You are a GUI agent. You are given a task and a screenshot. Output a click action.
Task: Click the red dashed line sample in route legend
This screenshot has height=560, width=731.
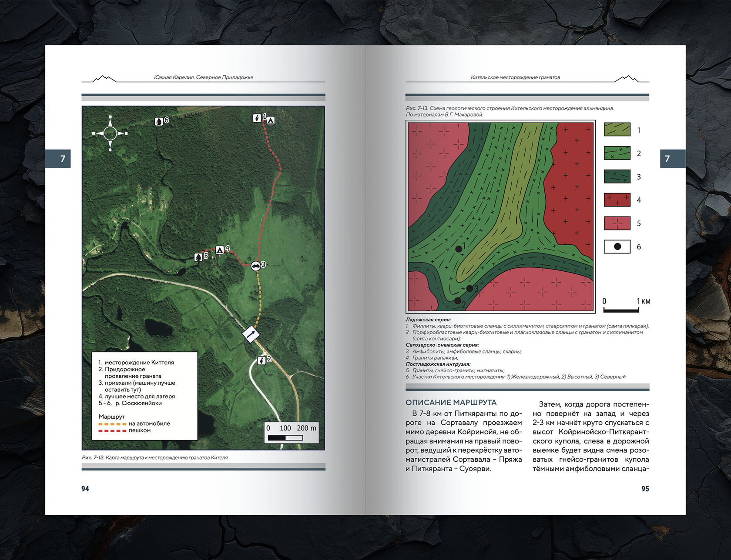coord(112,431)
